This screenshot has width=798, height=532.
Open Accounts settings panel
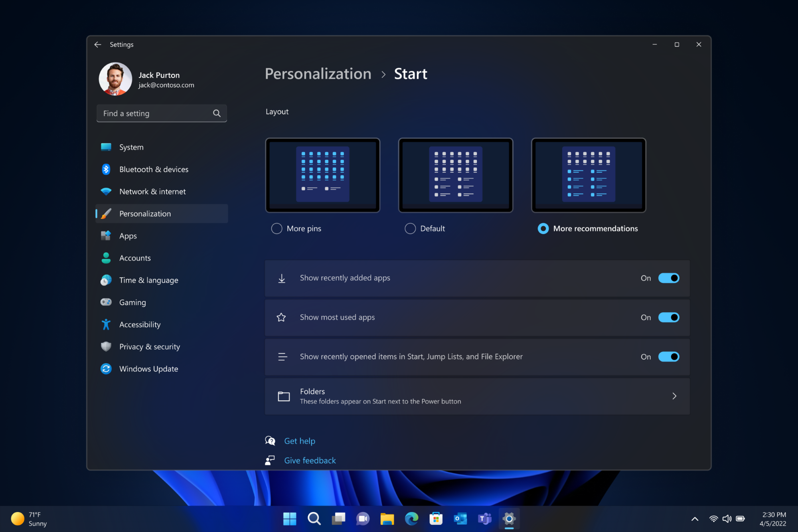(135, 257)
